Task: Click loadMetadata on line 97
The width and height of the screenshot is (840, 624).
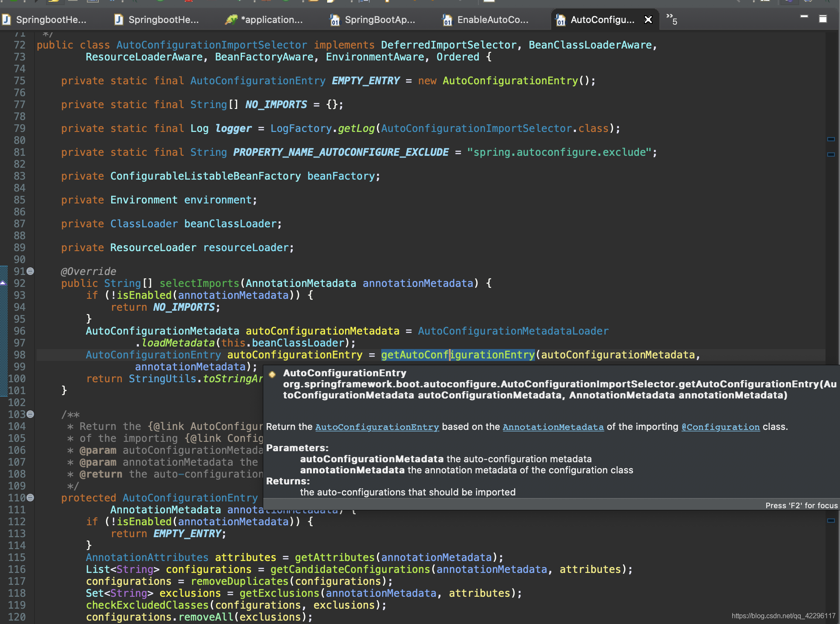Action: (x=178, y=343)
